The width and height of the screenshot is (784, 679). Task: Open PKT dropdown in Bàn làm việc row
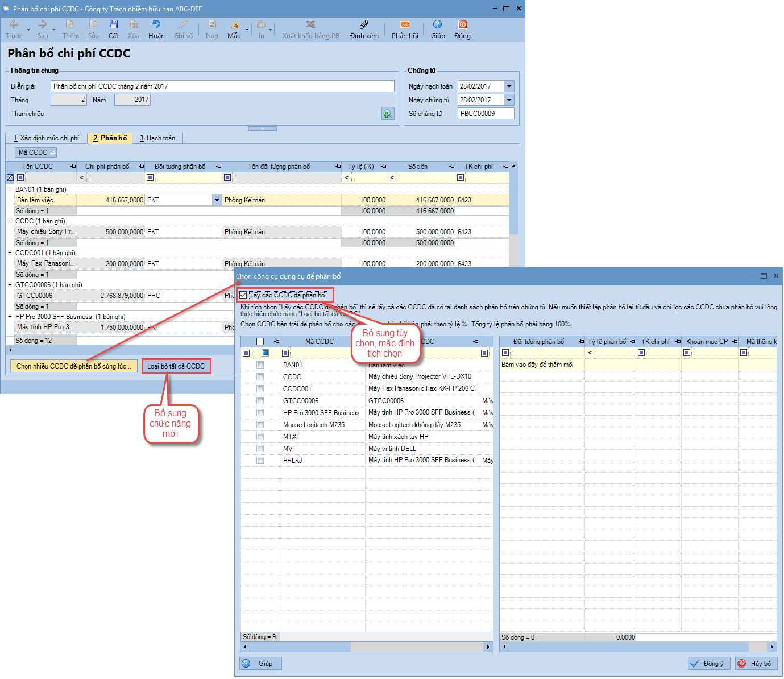tap(217, 200)
